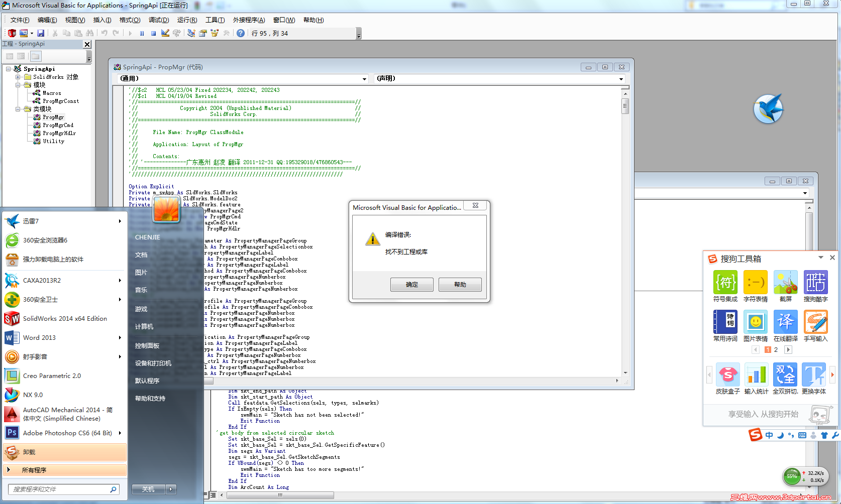Toggle Design Mode in the toolbar
Viewport: 841px width, 504px height.
click(165, 33)
